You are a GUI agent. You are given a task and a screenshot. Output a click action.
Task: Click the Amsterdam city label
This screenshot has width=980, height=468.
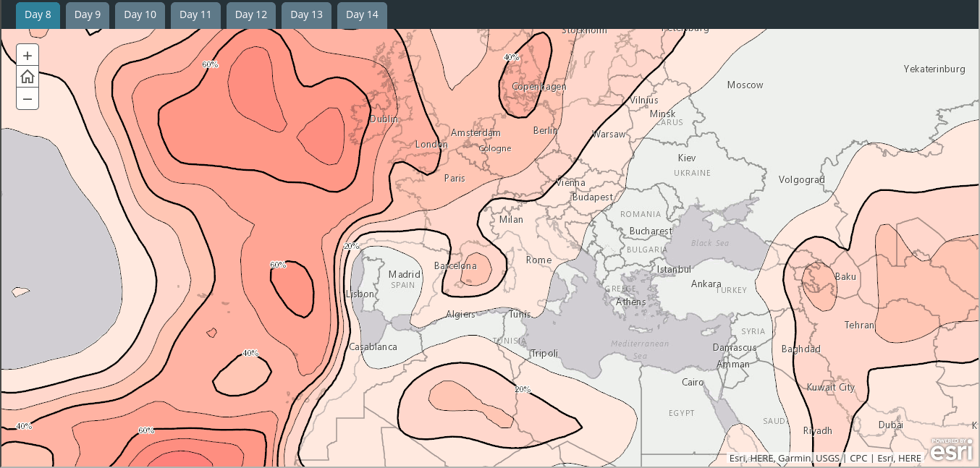(x=476, y=133)
